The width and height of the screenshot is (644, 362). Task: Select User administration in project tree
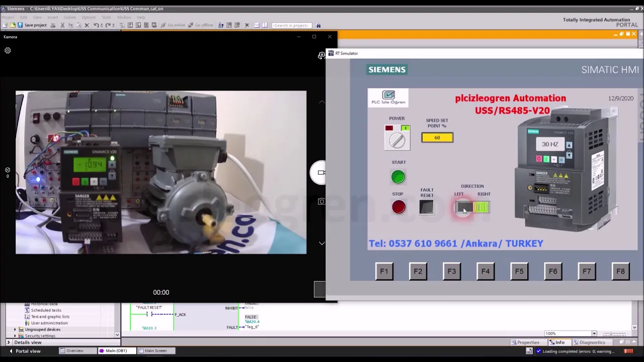pos(49,323)
